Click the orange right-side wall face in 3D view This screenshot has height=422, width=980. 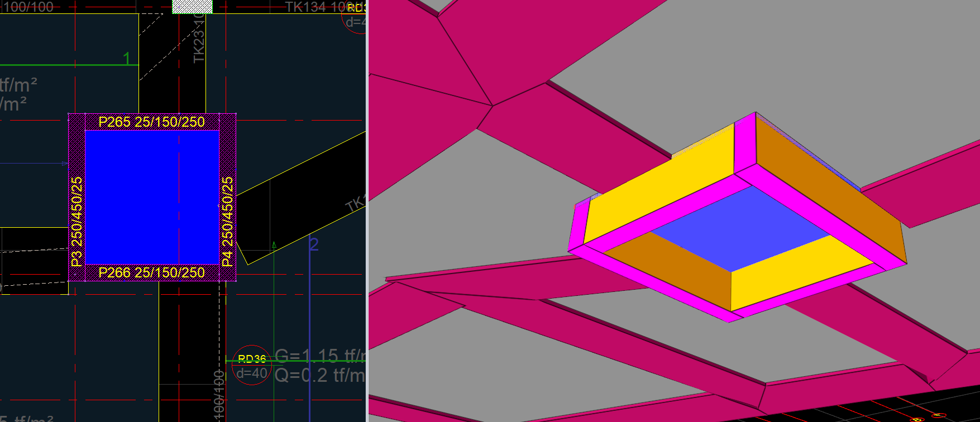[x=826, y=184]
